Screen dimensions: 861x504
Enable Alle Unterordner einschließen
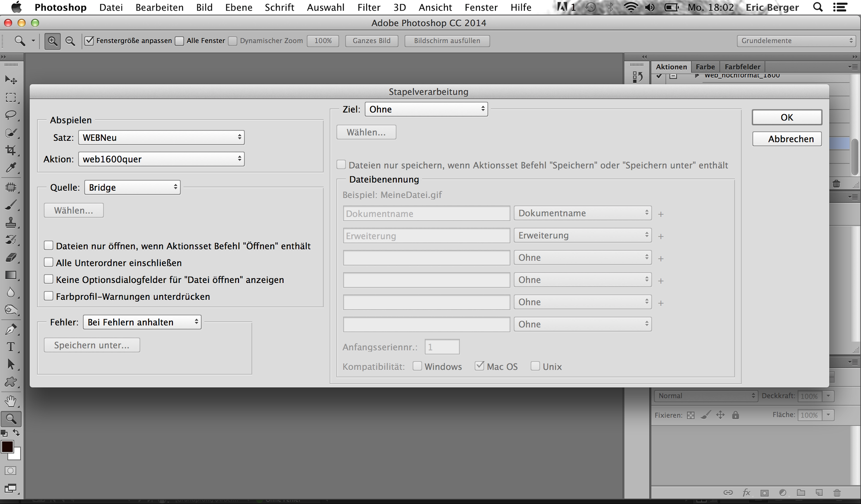[49, 262]
